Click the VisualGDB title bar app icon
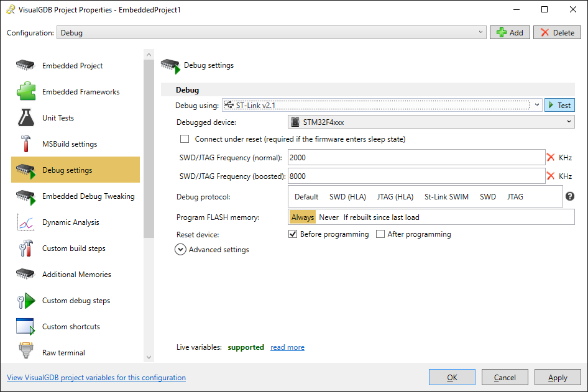Viewport: 588px width, 392px height. [x=11, y=9]
